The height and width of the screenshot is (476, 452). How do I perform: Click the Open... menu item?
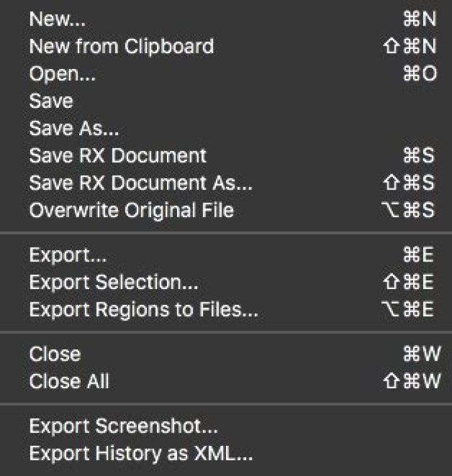[62, 74]
